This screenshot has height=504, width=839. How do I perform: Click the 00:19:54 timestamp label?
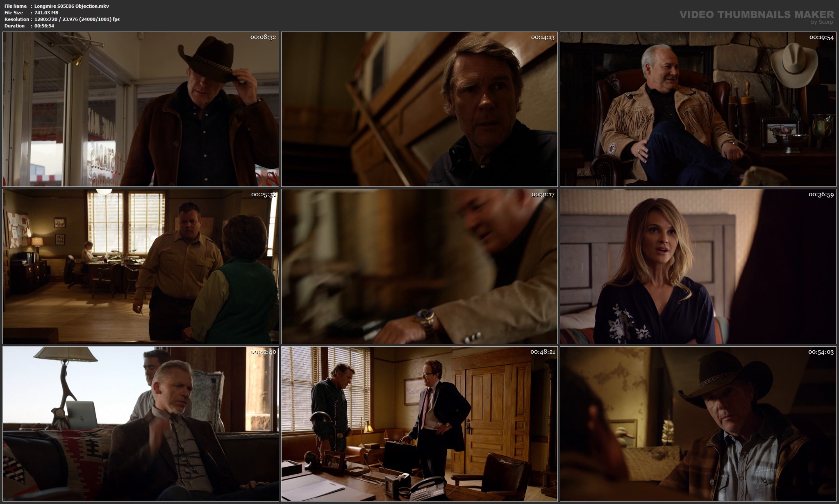click(821, 37)
